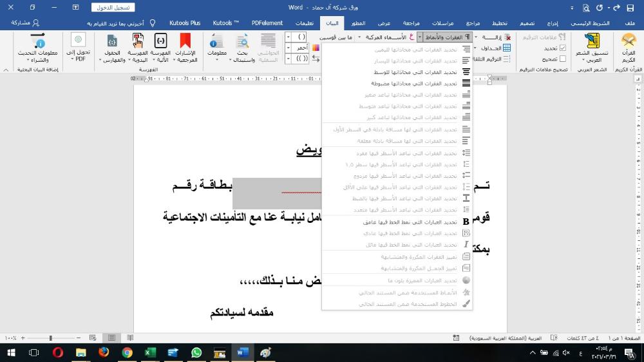Expand the إزالة dropdown arrow

[477, 37]
